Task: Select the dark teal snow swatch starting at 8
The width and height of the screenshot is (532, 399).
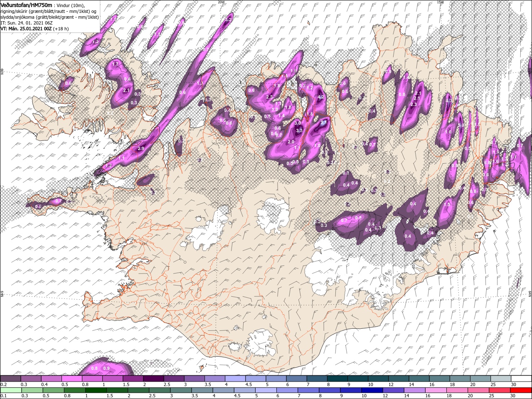Action: pyautogui.click(x=337, y=379)
